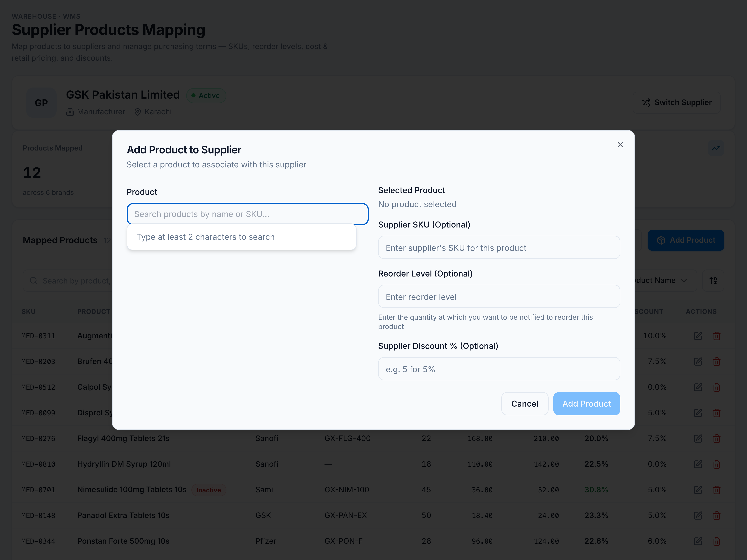Click the GSK Pakistan Limited heading
Screen dimensions: 747x560
(x=123, y=95)
